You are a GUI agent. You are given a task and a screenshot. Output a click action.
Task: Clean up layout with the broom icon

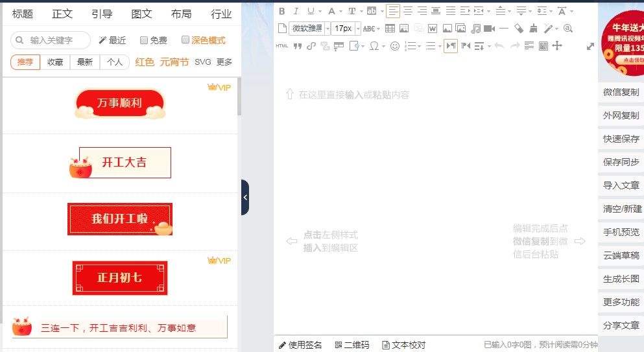(x=533, y=29)
